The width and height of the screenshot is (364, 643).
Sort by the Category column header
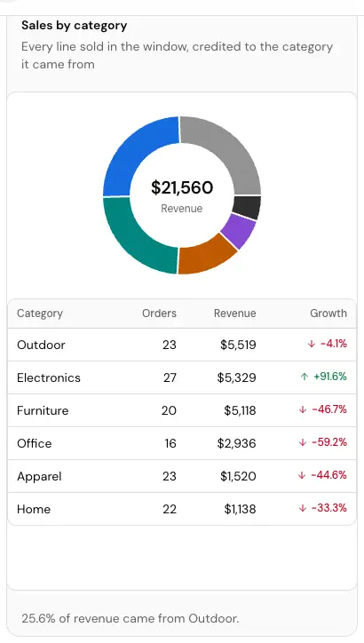[40, 314]
